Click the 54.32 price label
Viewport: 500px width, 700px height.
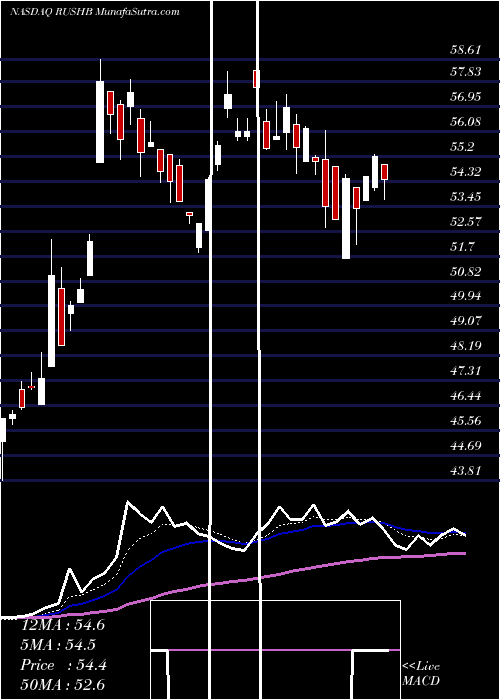pyautogui.click(x=465, y=171)
